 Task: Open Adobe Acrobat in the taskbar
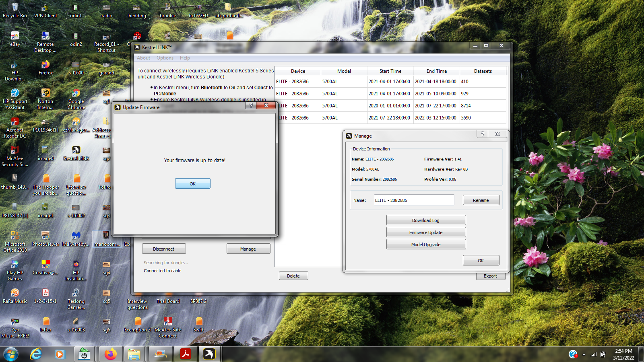[x=185, y=354]
